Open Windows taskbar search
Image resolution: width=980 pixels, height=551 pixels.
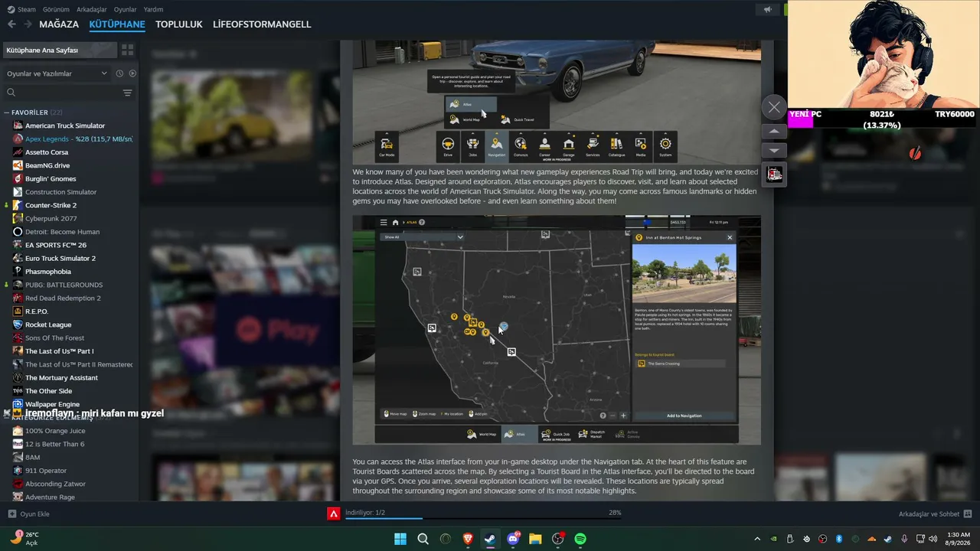[x=423, y=539]
